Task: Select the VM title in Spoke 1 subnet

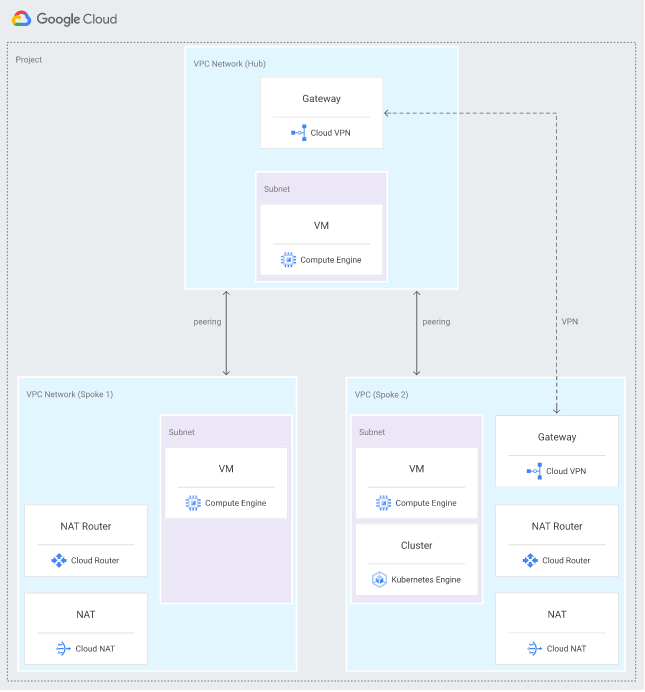Action: (226, 469)
